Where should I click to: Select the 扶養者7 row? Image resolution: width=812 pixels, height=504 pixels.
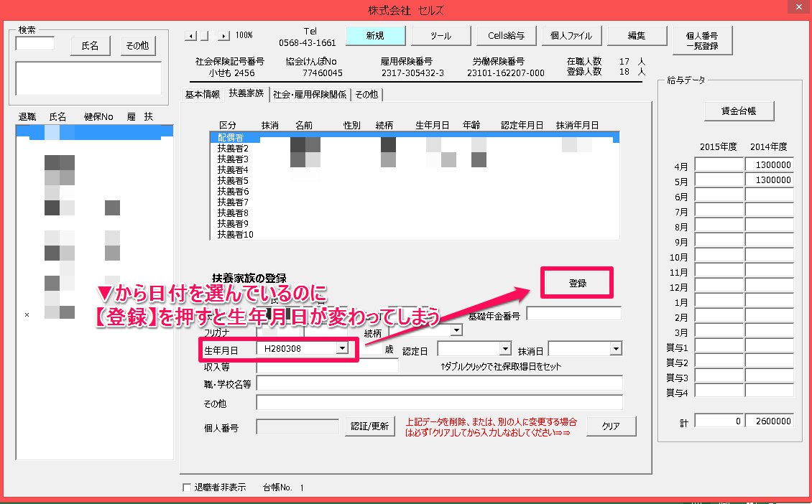click(415, 202)
